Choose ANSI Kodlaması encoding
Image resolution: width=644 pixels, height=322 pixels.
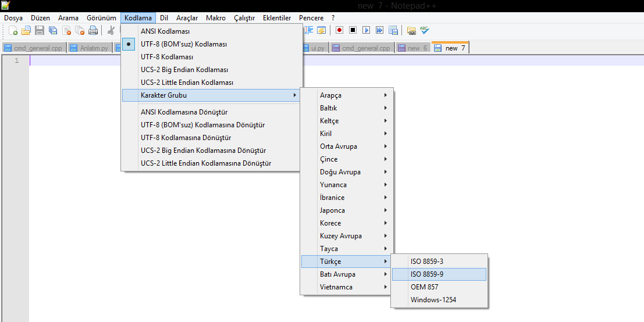click(x=212, y=31)
